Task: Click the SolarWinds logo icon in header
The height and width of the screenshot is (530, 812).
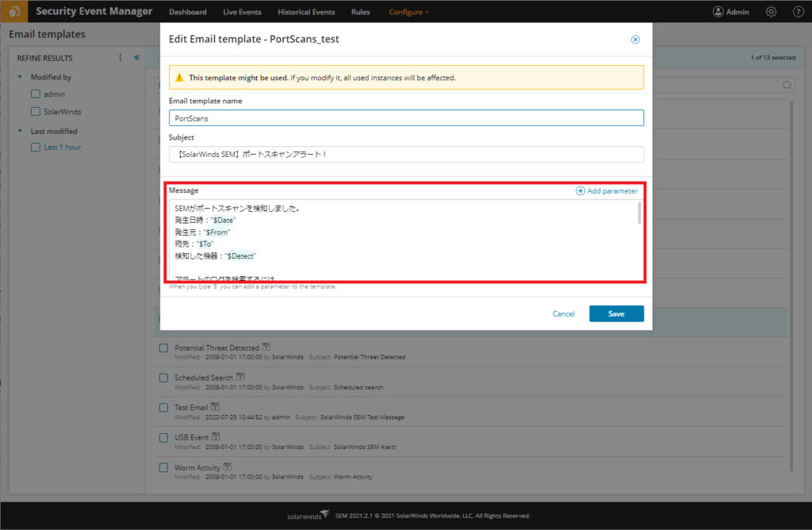Action: [x=14, y=11]
